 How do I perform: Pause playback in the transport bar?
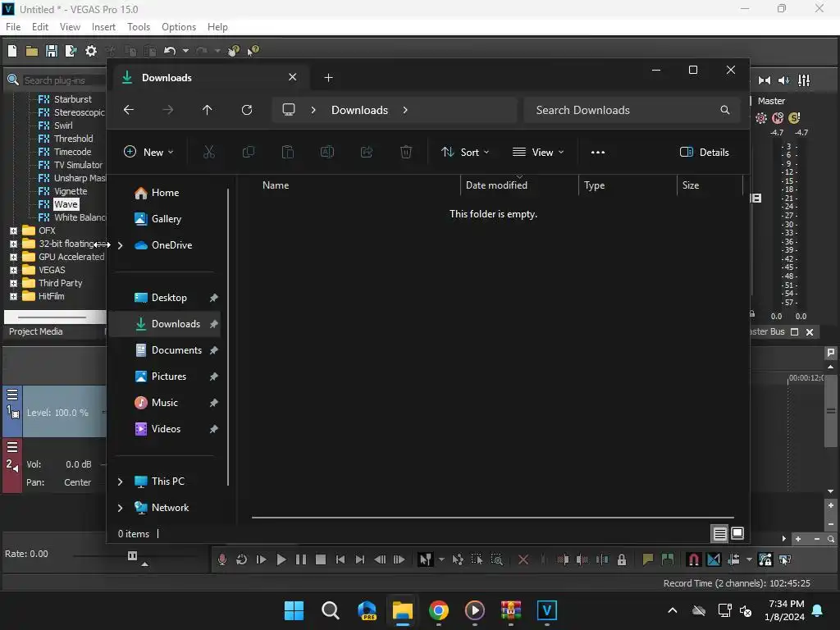301,559
